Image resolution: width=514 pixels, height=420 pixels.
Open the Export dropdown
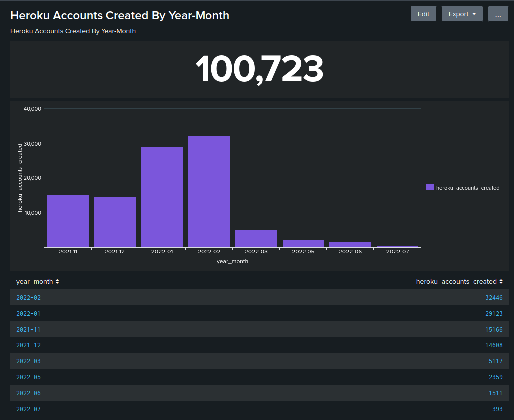462,14
